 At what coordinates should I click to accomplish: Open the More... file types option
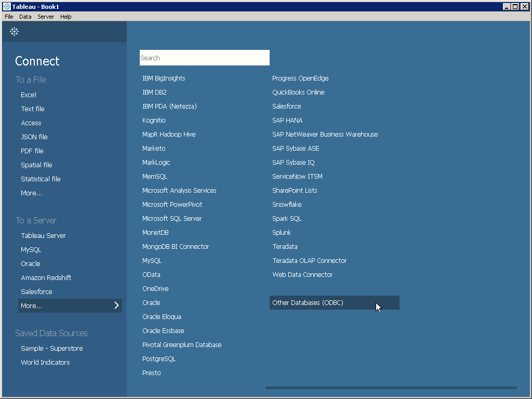[x=31, y=193]
